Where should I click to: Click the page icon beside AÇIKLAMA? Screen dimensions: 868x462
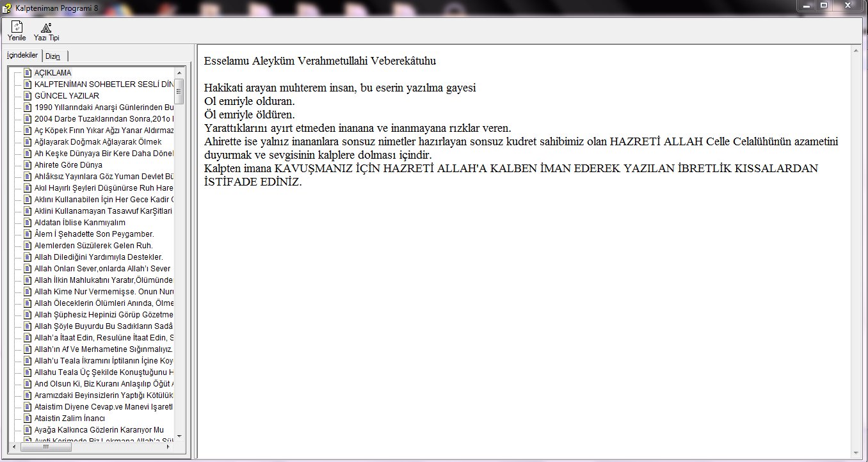coord(28,72)
